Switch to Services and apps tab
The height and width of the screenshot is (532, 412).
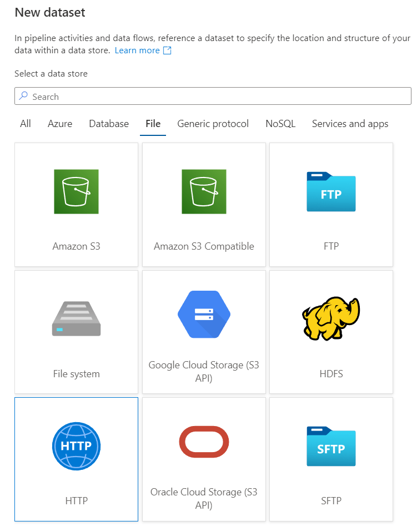click(350, 124)
